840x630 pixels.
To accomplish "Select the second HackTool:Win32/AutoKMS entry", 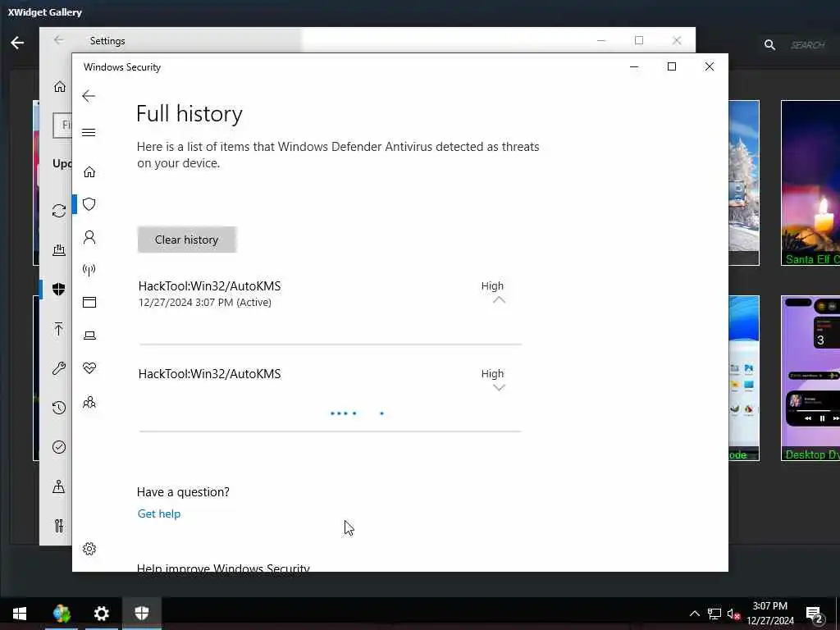I will [x=209, y=374].
